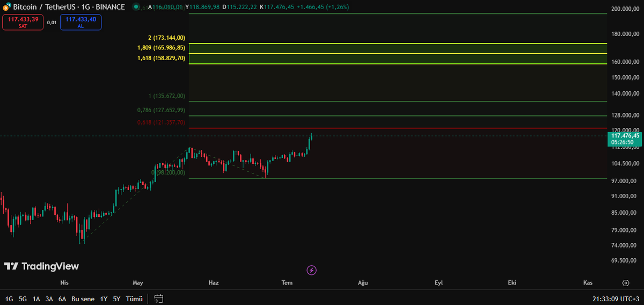
Task: Click the Eki label on time axis
Action: pyautogui.click(x=512, y=282)
